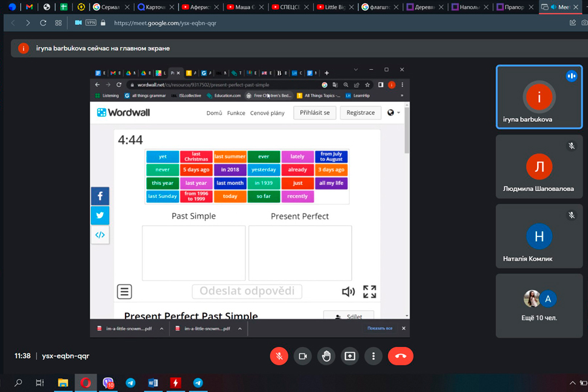The width and height of the screenshot is (588, 392).
Task: Share Wordwall activity on Twitter
Action: coord(100,216)
